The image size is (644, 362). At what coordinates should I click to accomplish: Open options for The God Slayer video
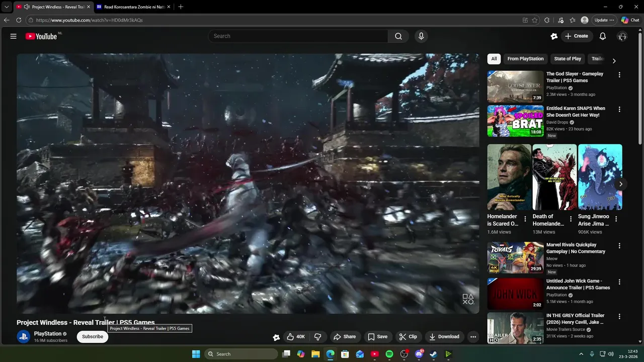tap(619, 75)
